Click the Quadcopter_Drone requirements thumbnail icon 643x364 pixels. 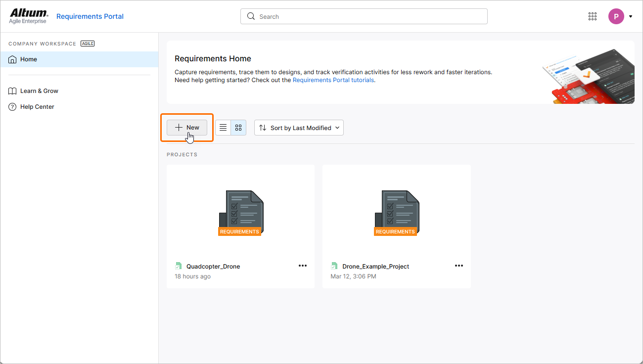(240, 213)
